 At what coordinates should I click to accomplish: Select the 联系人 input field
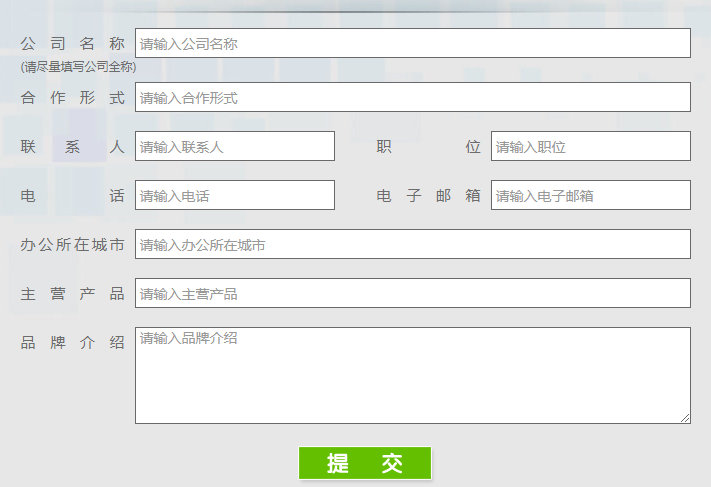[x=234, y=146]
